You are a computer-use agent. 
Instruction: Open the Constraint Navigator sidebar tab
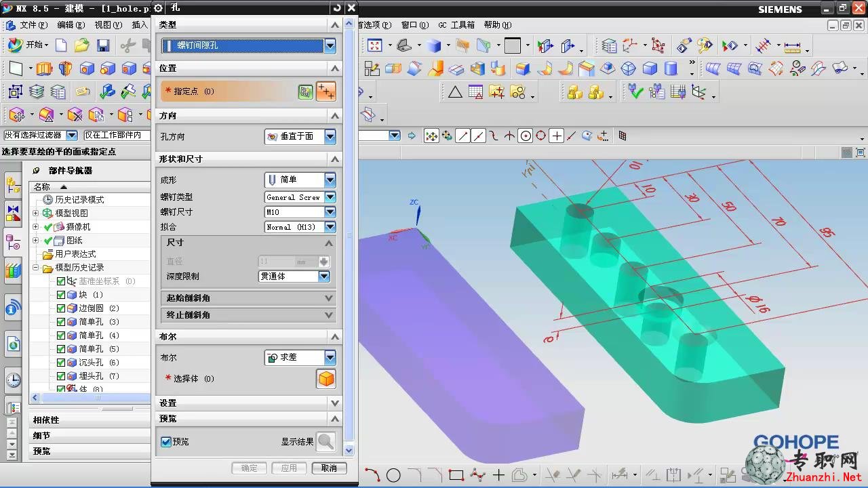[x=13, y=213]
